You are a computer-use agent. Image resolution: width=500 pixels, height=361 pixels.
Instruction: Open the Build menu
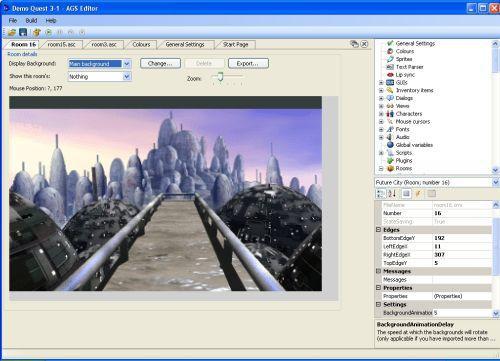[31, 21]
